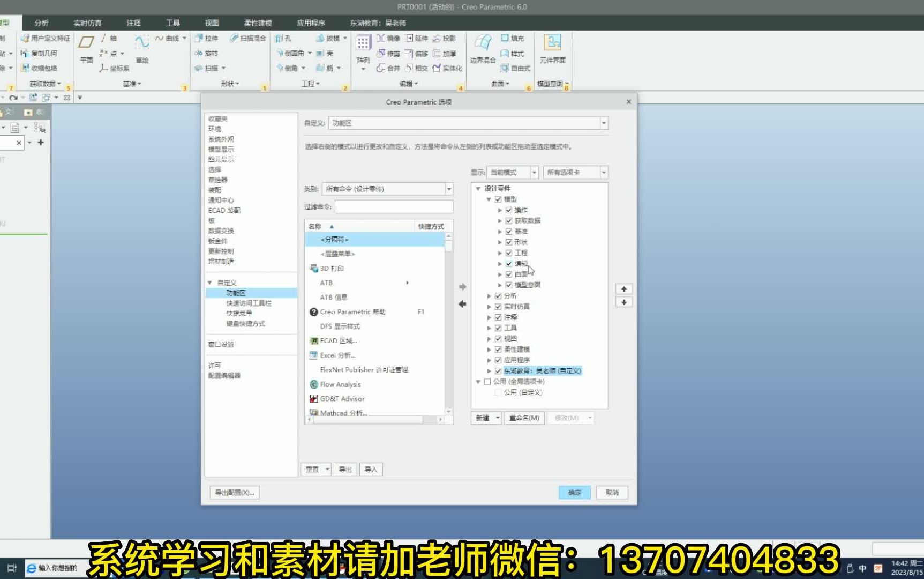924x579 pixels.
Task: Open the 草绘 (Sketch) tool
Action: point(142,49)
